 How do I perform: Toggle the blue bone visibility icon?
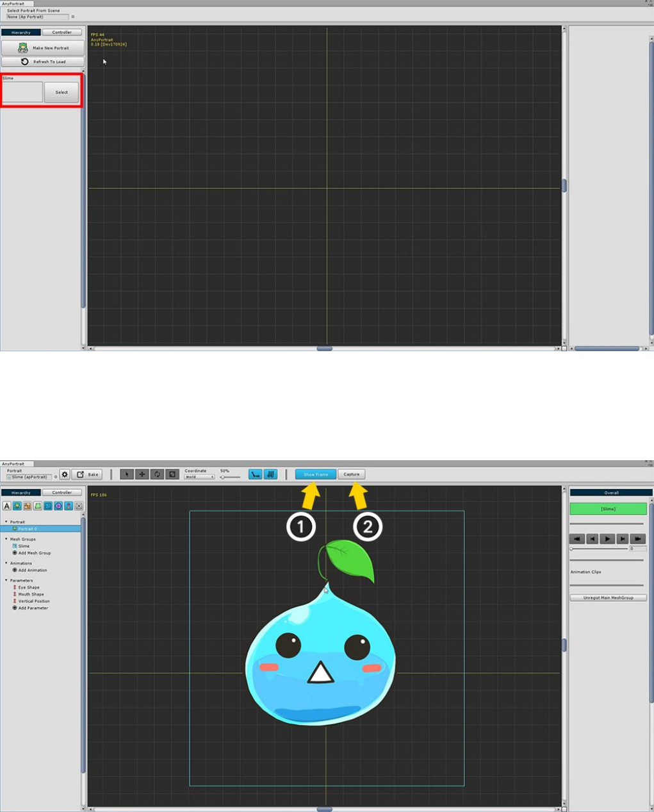[256, 474]
